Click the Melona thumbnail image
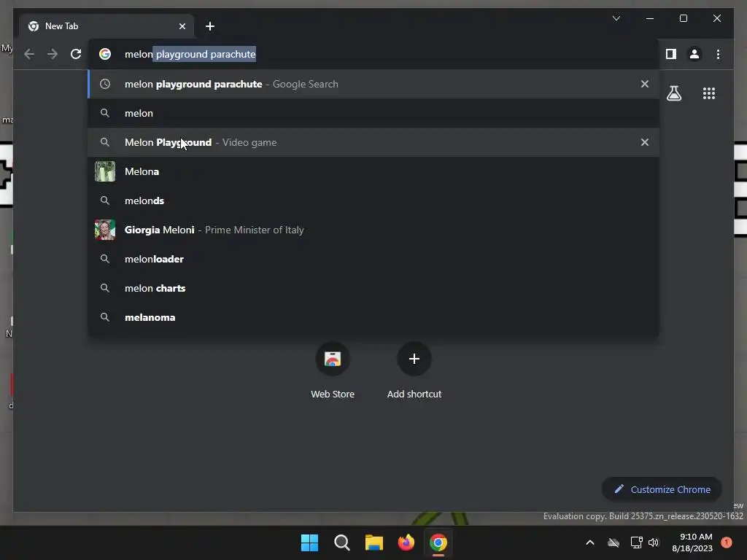 105,171
